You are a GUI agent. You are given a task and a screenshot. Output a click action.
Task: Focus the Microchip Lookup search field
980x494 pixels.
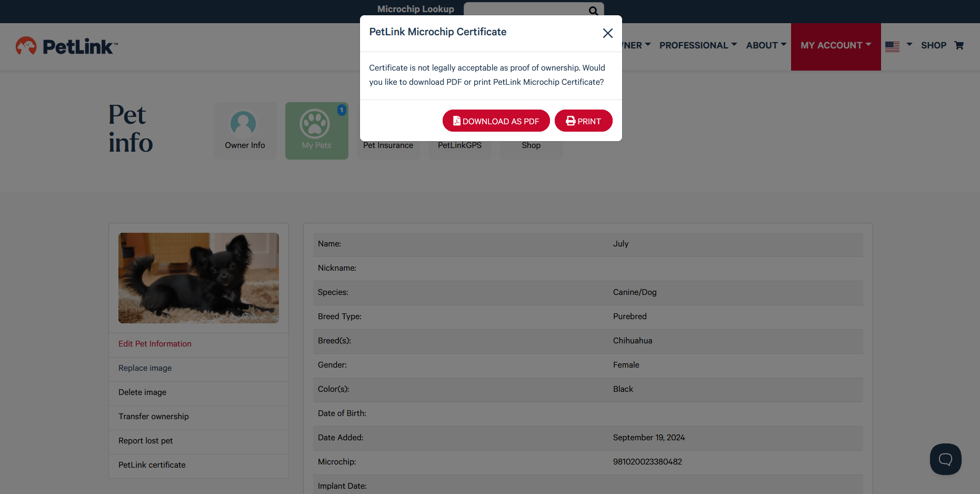(x=526, y=9)
